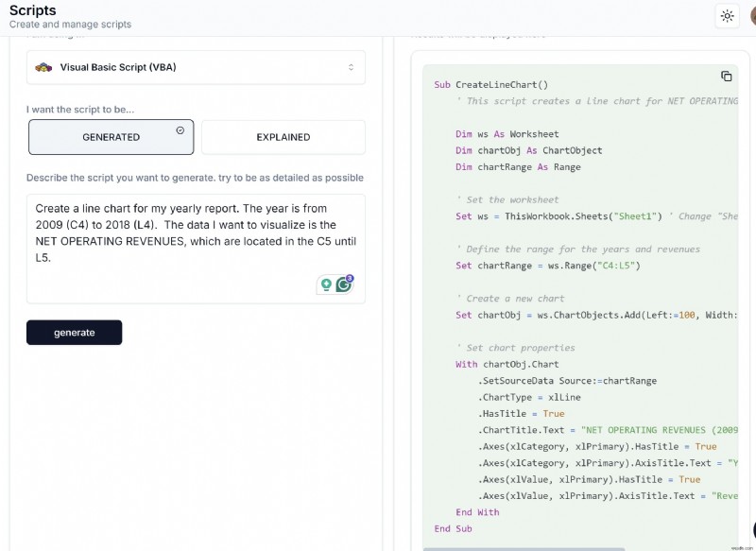The image size is (756, 551).
Task: Click the 'Set chartObj = ws.ChartObjects.Add' line
Action: coord(596,315)
